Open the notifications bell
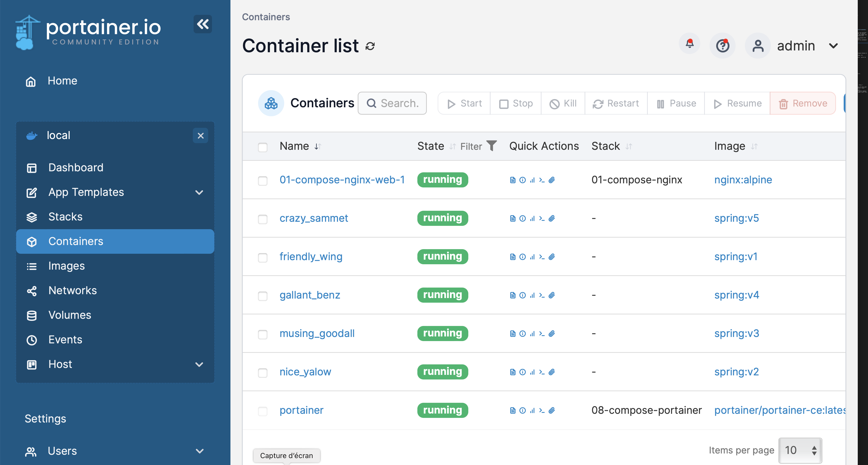The image size is (868, 465). click(690, 44)
